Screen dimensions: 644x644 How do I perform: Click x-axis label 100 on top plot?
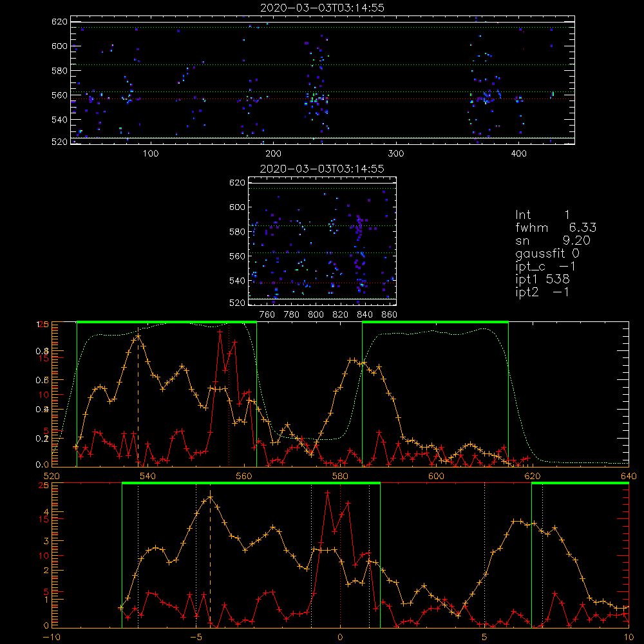pos(151,154)
